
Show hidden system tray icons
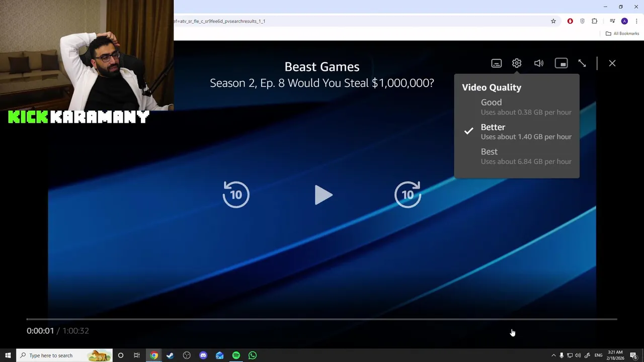point(553,355)
